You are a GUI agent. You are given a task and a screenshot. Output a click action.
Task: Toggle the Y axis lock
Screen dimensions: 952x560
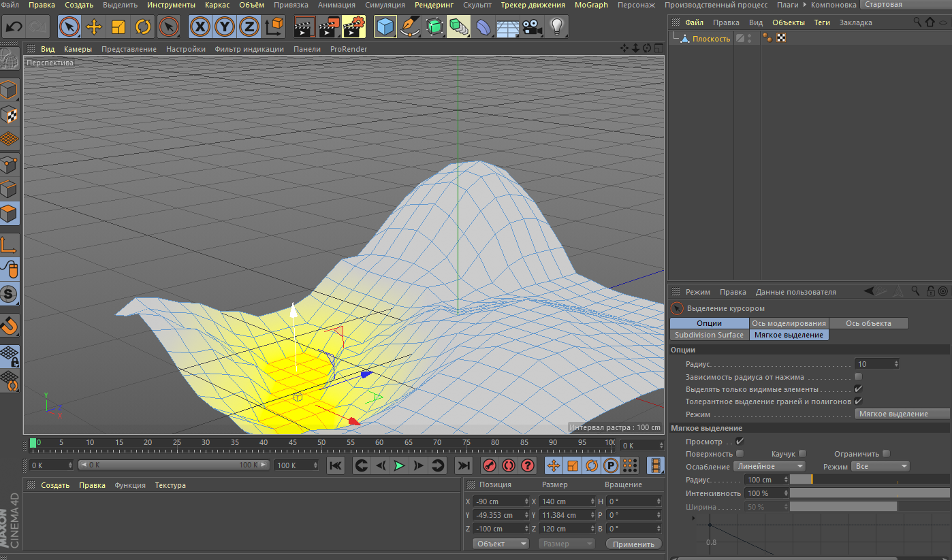225,27
